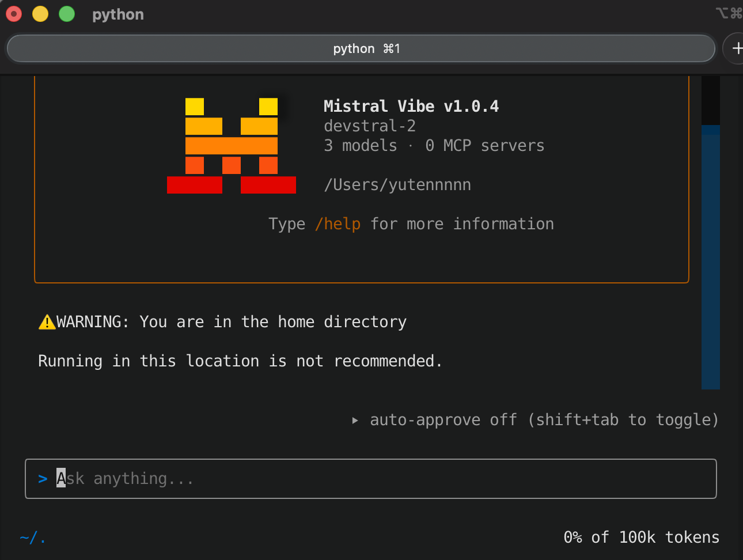Viewport: 743px width, 560px height.
Task: Click the 3 models · 0 MCP servers line
Action: click(x=434, y=146)
